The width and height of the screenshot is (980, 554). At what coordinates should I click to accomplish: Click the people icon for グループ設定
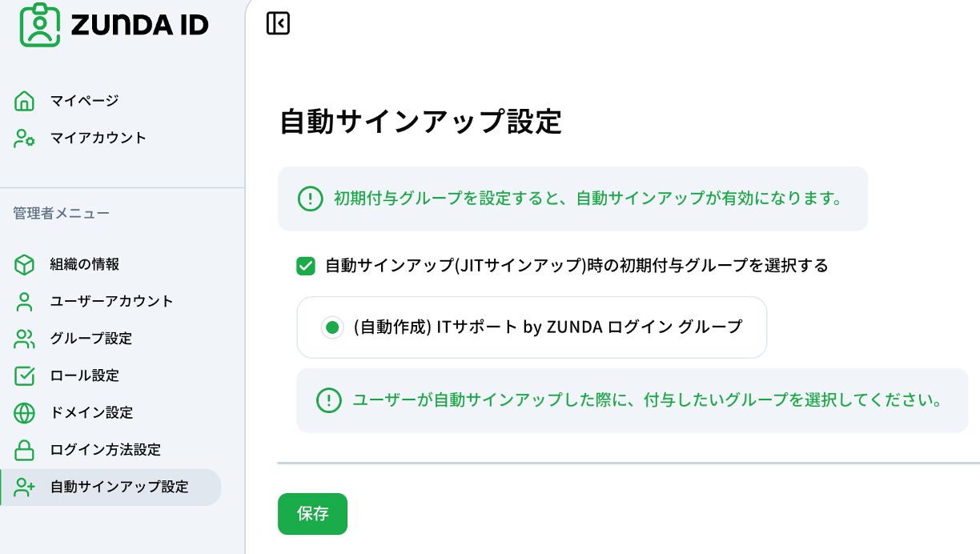[25, 339]
